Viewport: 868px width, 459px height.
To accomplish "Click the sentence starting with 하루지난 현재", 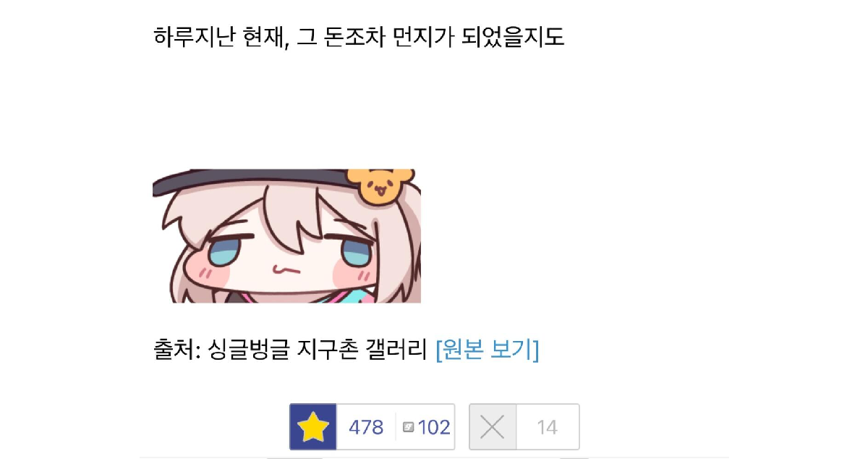I will [359, 35].
